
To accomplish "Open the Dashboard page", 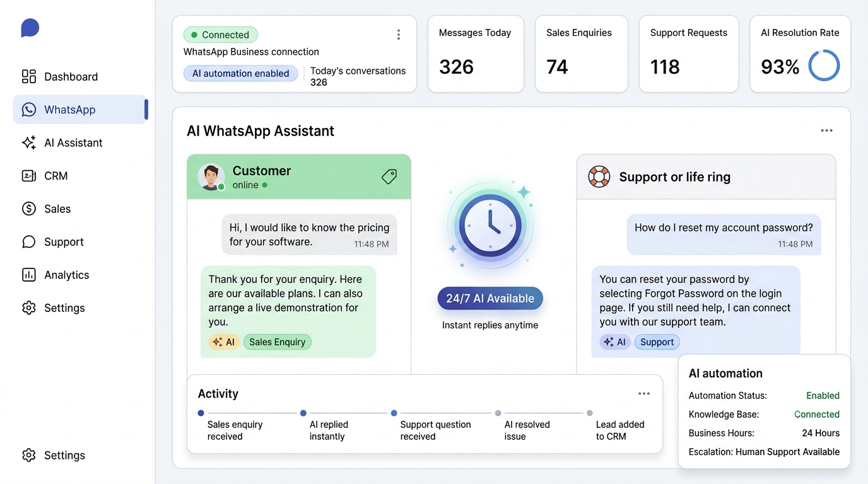I will click(71, 77).
